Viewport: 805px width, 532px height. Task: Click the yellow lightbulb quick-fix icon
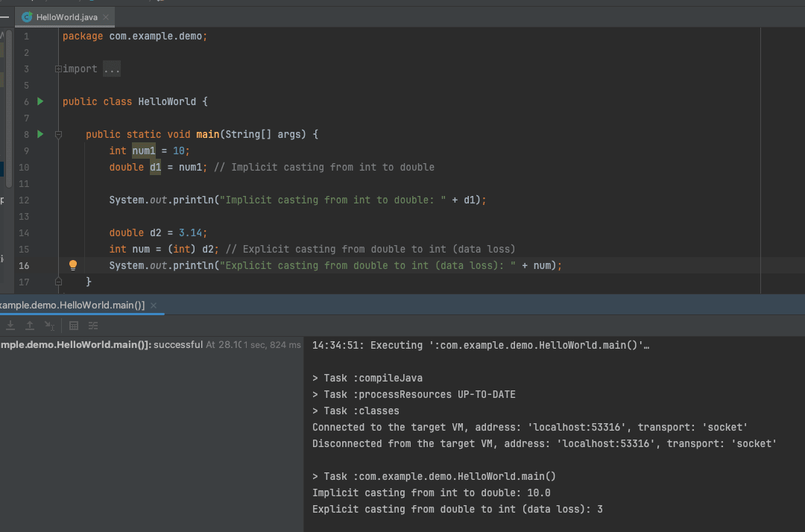[x=73, y=265]
